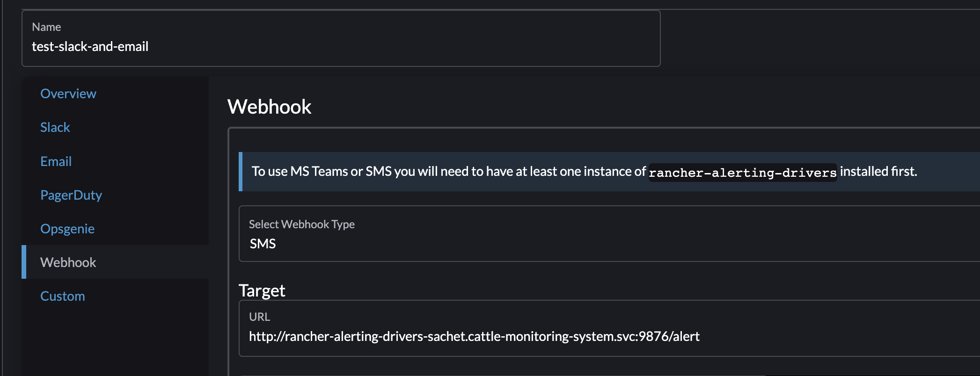Open the Slack configuration tab

pyautogui.click(x=55, y=127)
